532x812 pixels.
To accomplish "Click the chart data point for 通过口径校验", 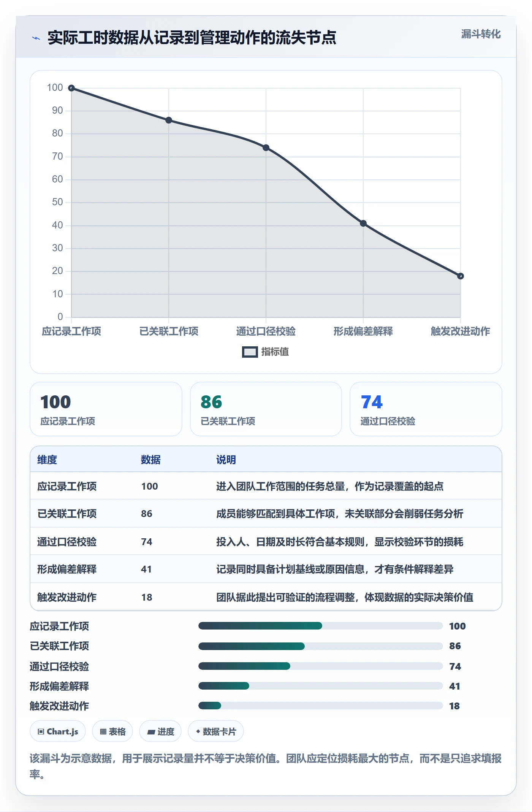I will [266, 147].
